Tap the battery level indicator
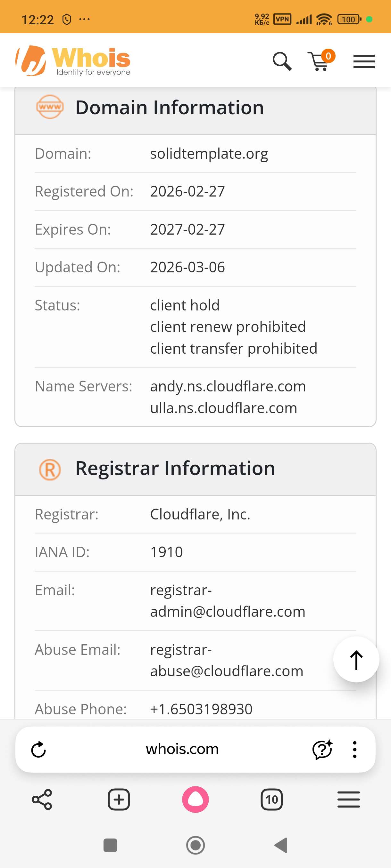This screenshot has width=391, height=868. tap(349, 19)
